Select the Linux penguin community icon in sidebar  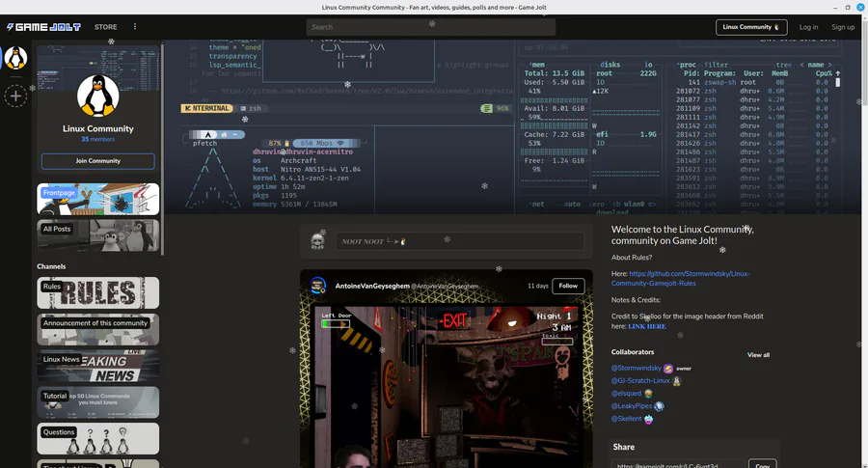tap(15, 58)
